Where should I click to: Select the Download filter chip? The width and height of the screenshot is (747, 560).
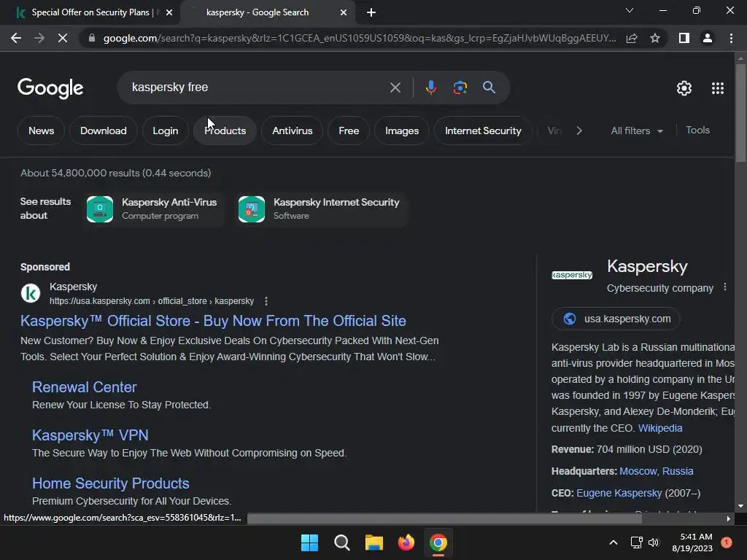[x=104, y=131]
